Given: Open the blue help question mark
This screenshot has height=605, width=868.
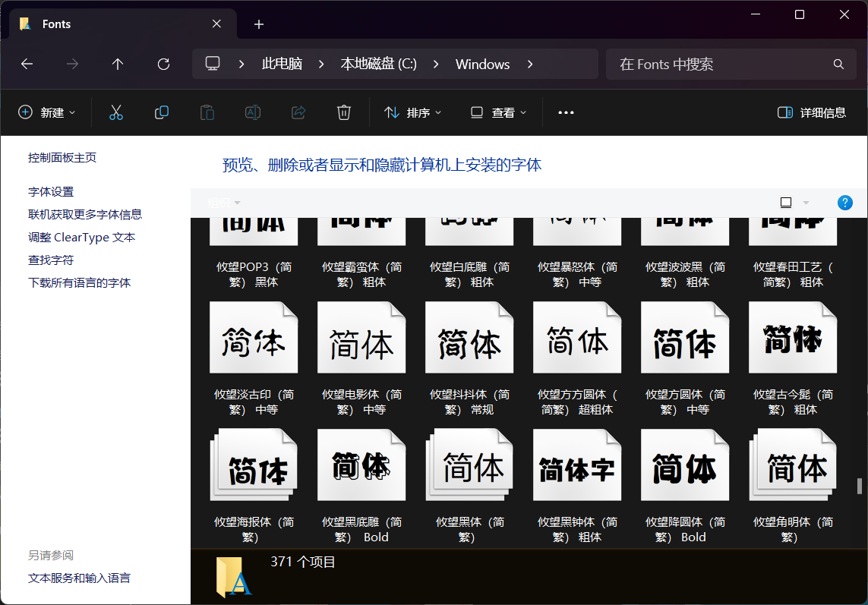Looking at the screenshot, I should (x=844, y=203).
